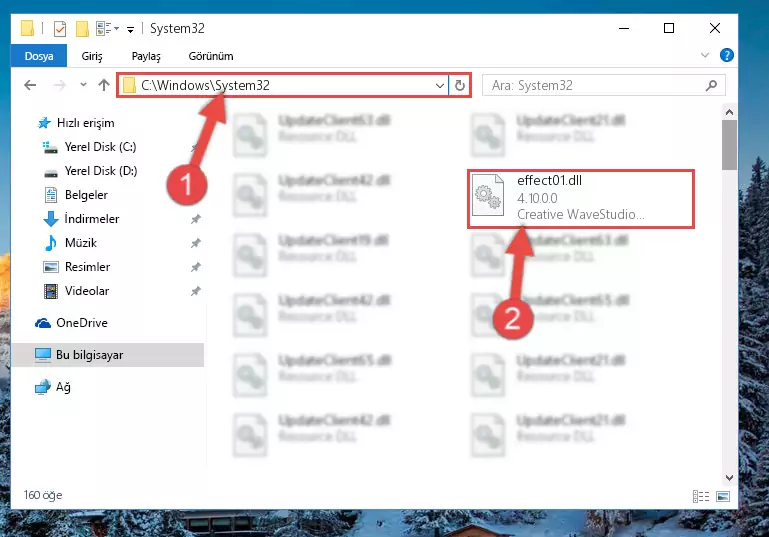Open Yerel Disk (D:) in sidebar
The height and width of the screenshot is (537, 769).
tap(101, 171)
